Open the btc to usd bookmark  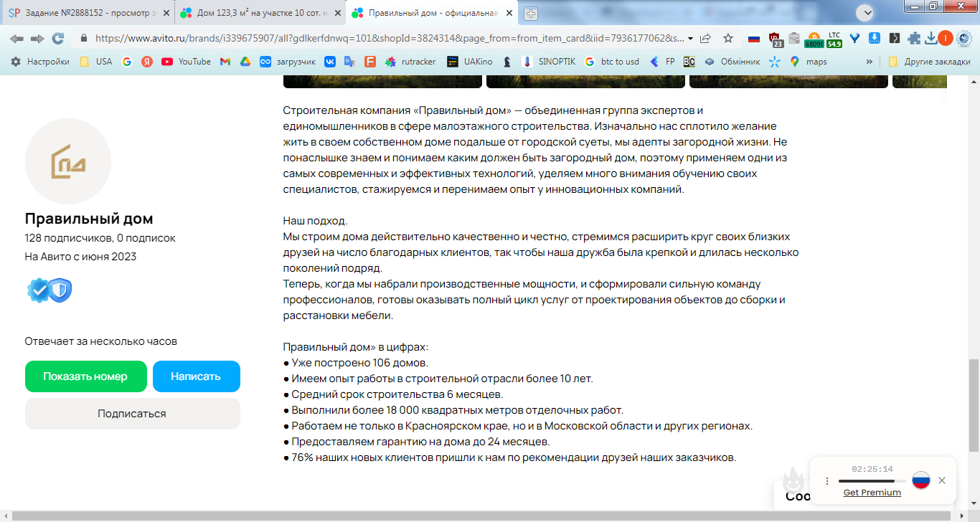611,62
